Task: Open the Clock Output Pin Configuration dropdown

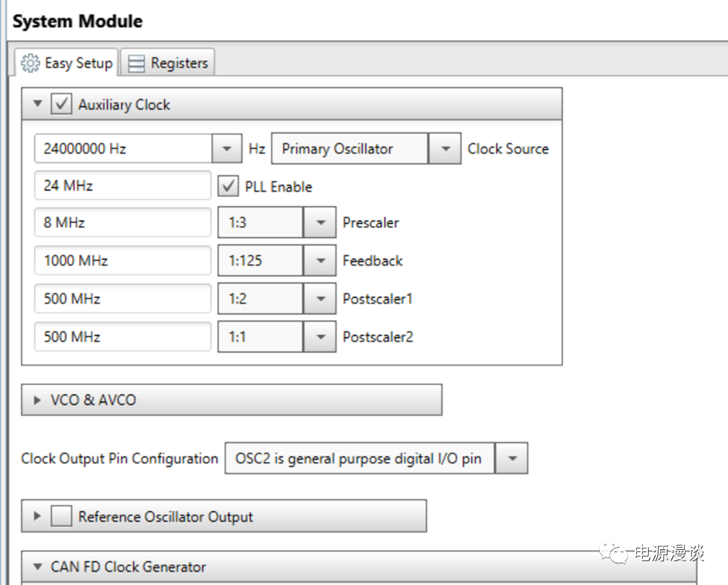Action: [x=511, y=458]
